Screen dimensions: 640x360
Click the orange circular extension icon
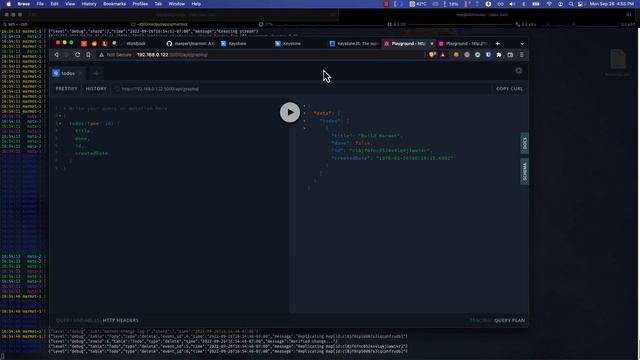(x=456, y=55)
